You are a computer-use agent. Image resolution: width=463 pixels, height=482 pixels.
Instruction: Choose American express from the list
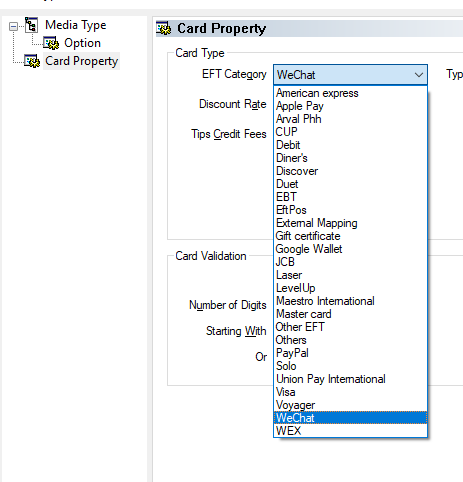pos(350,93)
